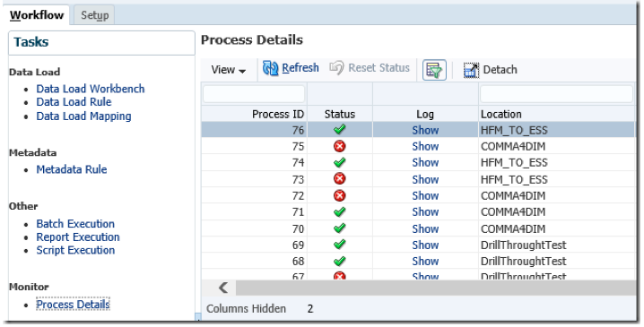Click green check status for process 76
Image resolution: width=644 pixels, height=327 pixels.
[x=339, y=130]
